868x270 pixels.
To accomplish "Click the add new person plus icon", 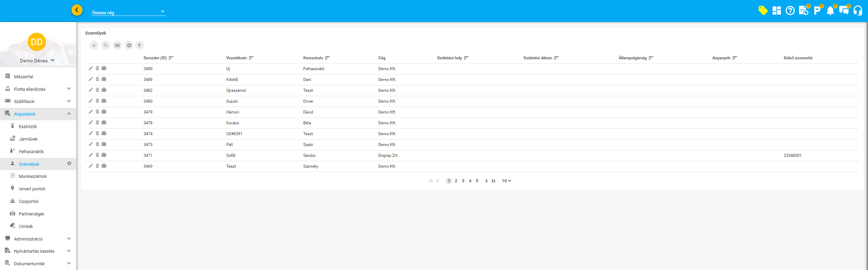I will (x=94, y=45).
